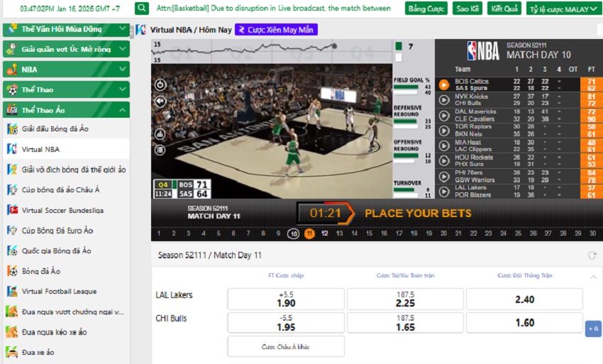This screenshot has height=364, width=603.
Task: Click the Virtual Football League icon
Action: pos(12,292)
